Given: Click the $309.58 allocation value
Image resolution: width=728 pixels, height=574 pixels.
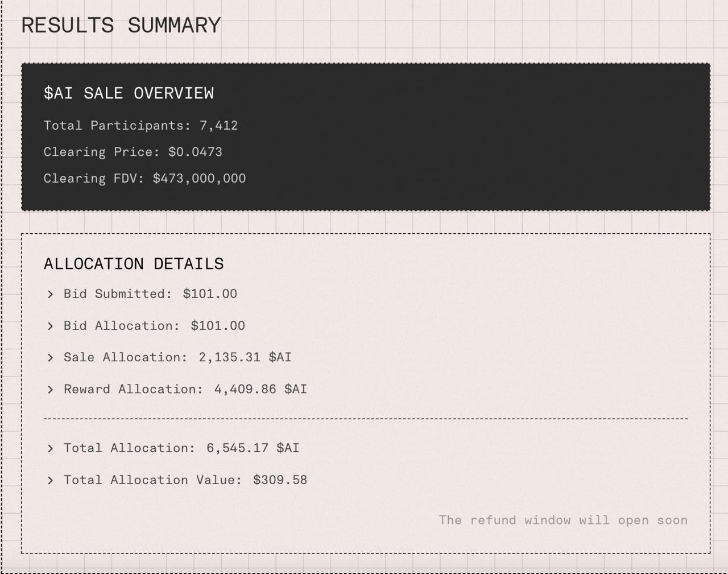Looking at the screenshot, I should tap(280, 480).
